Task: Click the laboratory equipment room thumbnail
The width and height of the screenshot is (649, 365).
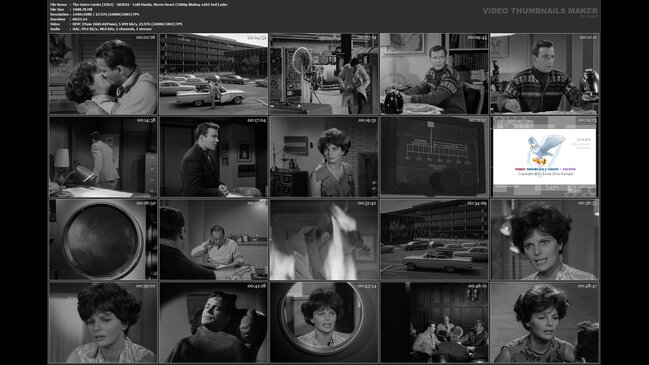Action: pos(324,74)
